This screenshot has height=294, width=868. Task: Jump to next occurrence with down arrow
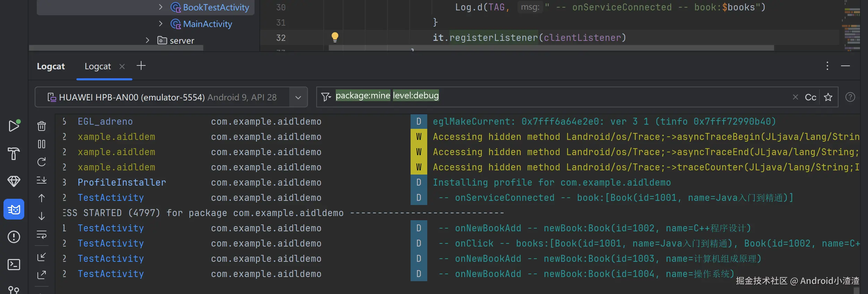click(42, 216)
